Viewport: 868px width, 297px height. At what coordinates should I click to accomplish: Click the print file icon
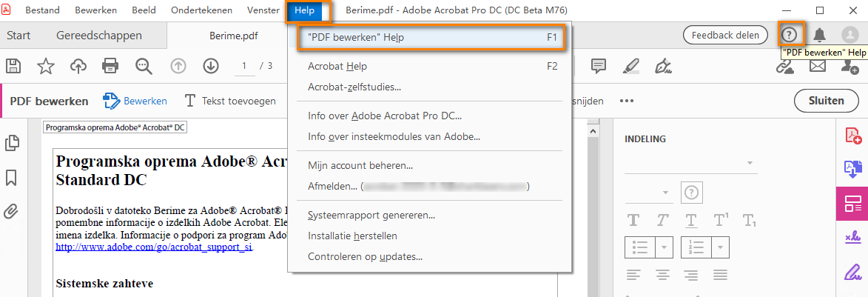(x=111, y=66)
